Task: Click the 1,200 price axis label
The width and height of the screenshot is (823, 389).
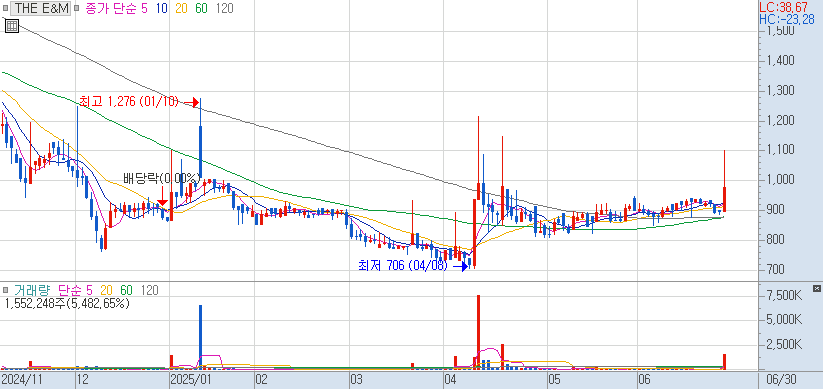Action: click(779, 121)
